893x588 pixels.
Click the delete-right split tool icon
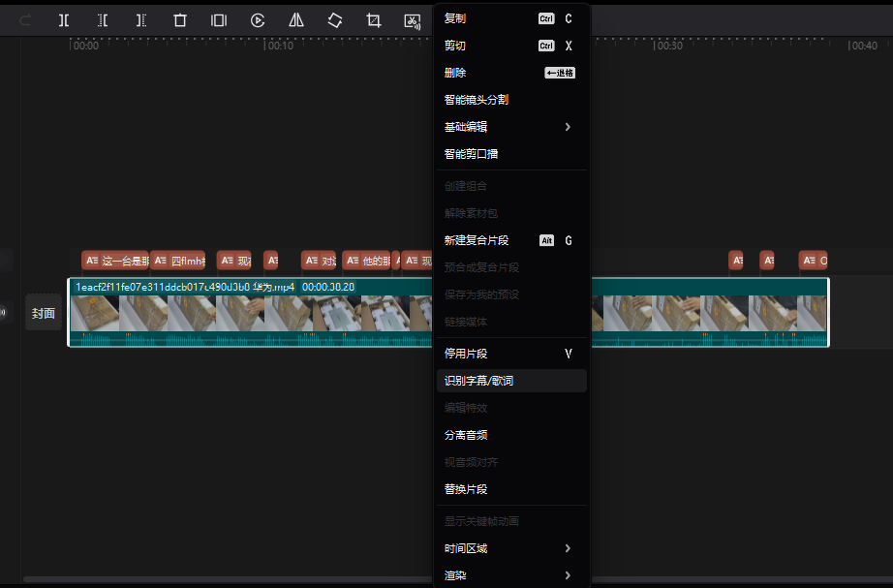tap(141, 20)
